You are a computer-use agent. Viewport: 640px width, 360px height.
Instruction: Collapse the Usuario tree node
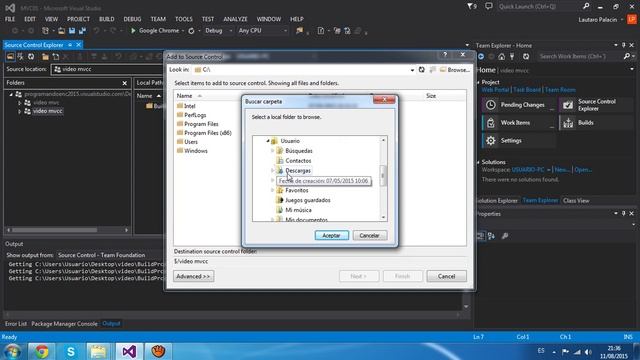pyautogui.click(x=268, y=141)
